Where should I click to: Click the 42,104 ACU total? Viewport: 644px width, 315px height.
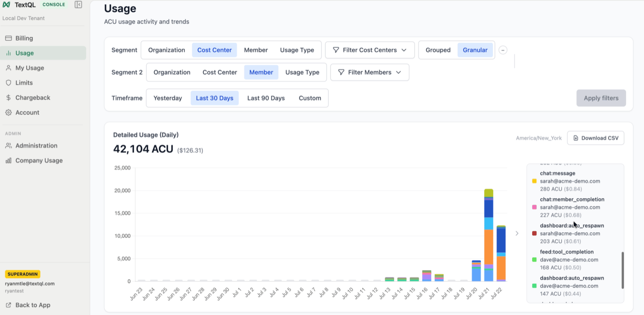[x=143, y=149]
